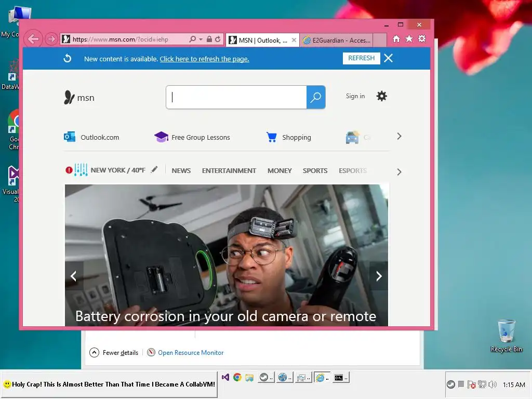Switch to Internet Explorer taskbar button

pyautogui.click(x=321, y=377)
